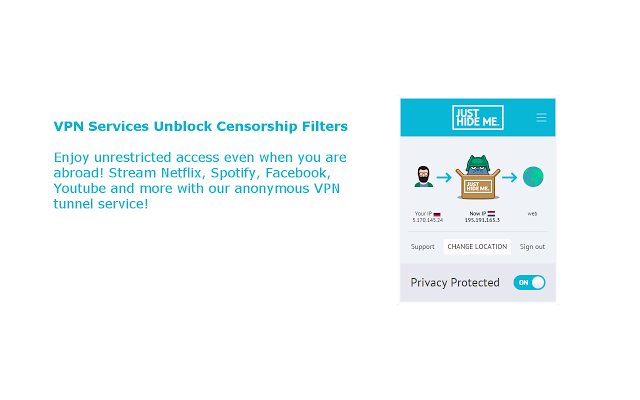Click the CHANGE LOCATION button

tap(477, 247)
